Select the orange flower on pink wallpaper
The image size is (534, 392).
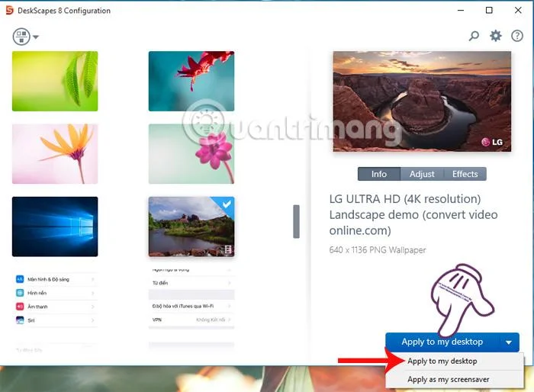[55, 154]
